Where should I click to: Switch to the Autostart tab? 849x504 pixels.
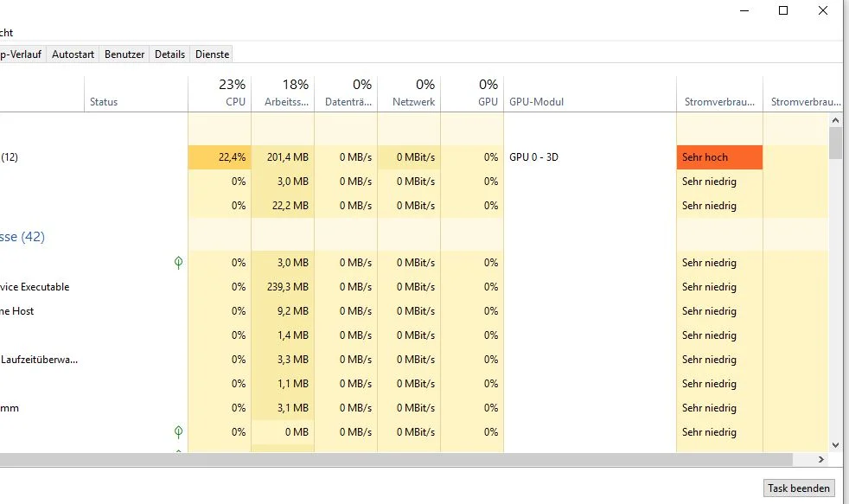tap(73, 54)
